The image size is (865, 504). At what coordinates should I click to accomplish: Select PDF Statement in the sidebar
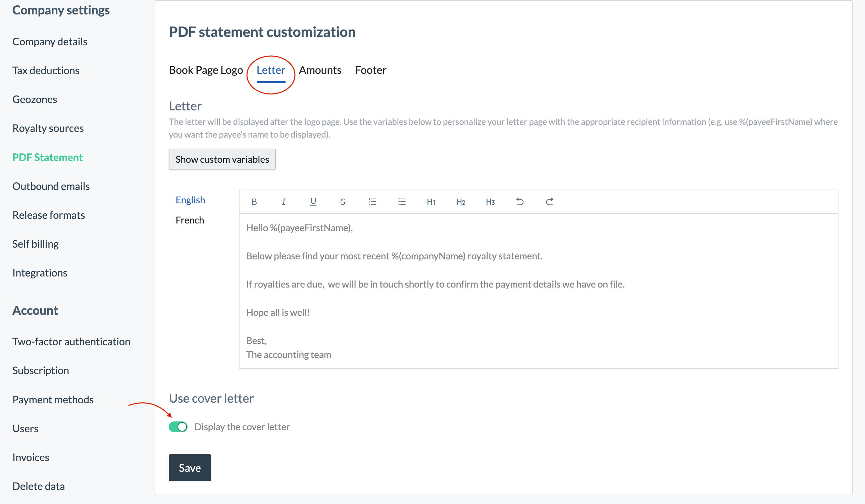pyautogui.click(x=47, y=157)
